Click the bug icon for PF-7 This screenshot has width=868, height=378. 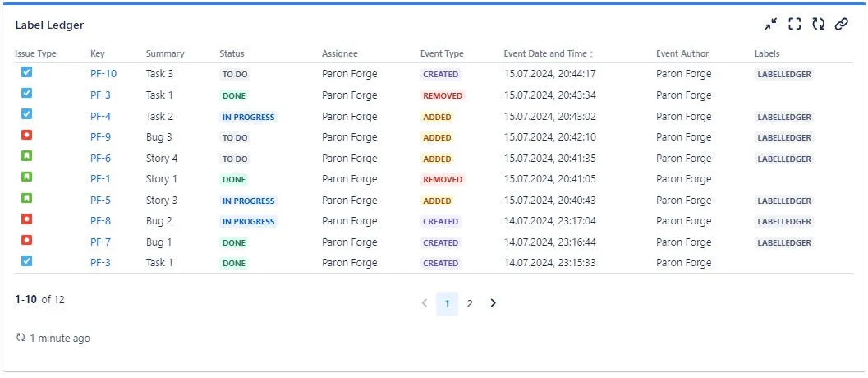[x=26, y=240]
